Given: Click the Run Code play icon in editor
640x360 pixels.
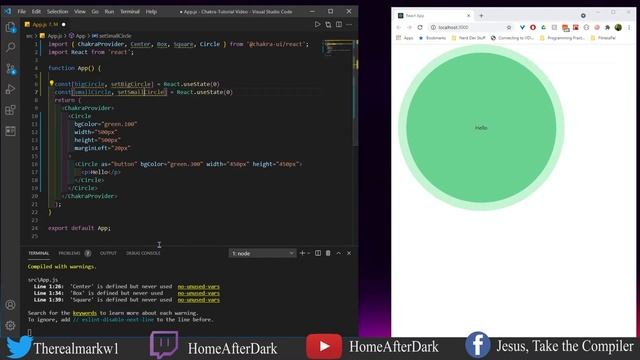Looking at the screenshot, I should point(317,24).
